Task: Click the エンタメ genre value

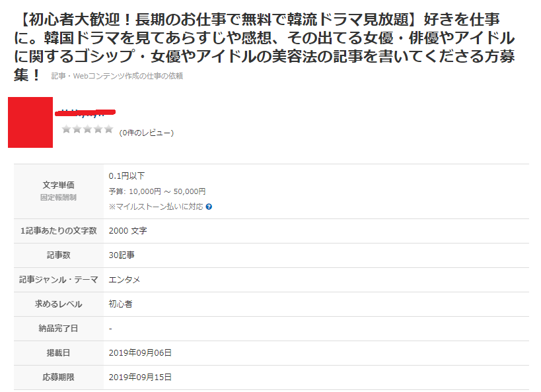Action: coord(125,280)
